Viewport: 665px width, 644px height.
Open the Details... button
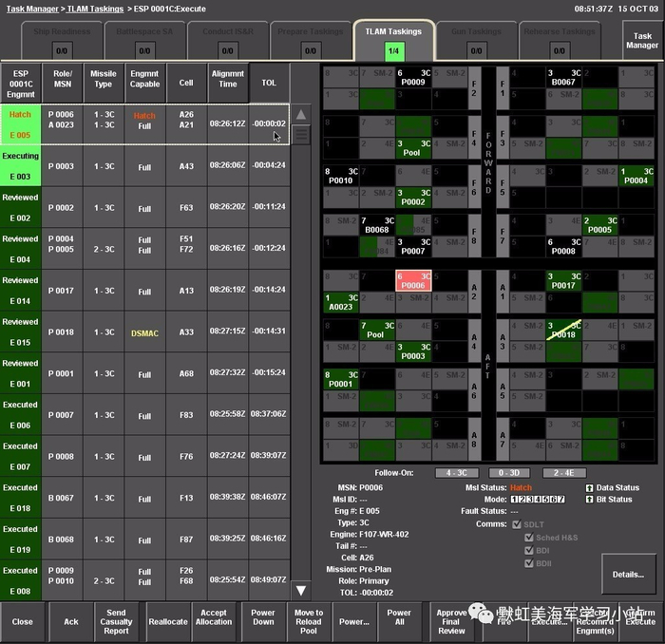[x=628, y=575]
